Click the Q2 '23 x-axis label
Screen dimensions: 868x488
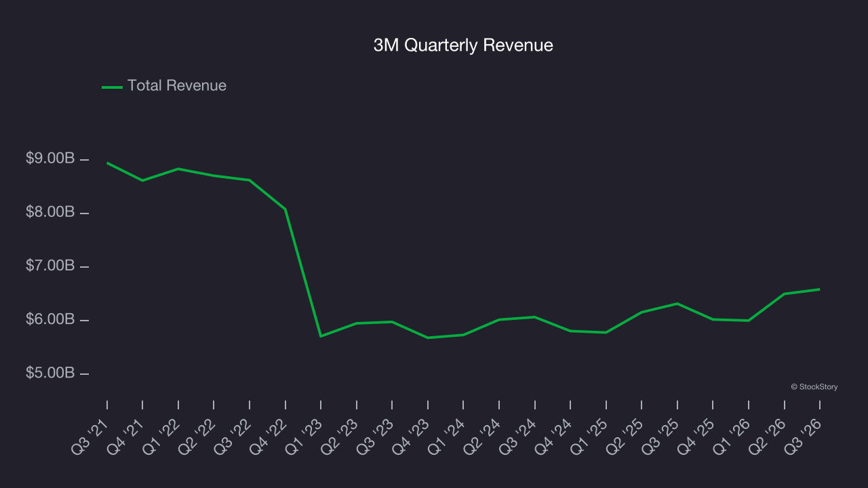tap(340, 436)
